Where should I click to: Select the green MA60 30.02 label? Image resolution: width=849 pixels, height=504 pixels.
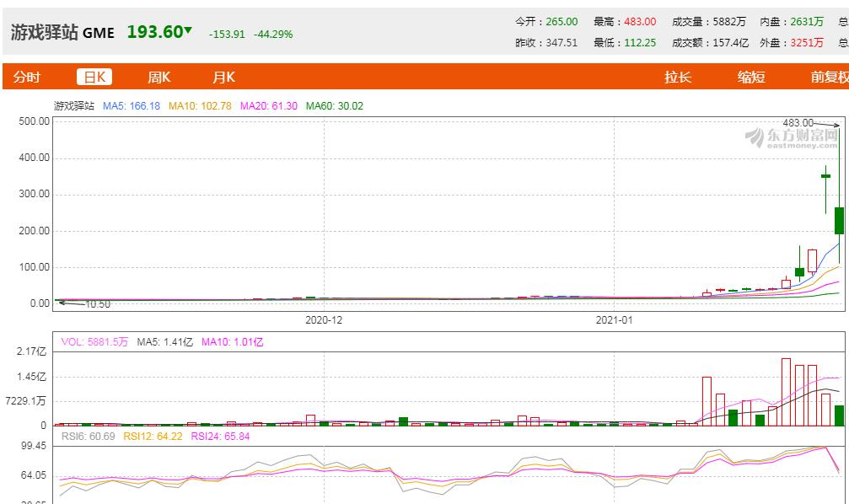[334, 105]
